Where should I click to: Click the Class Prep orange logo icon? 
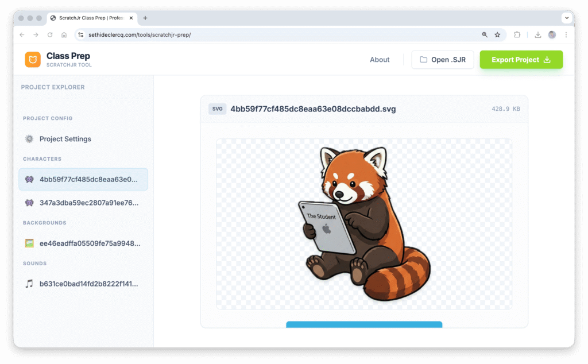(x=33, y=60)
